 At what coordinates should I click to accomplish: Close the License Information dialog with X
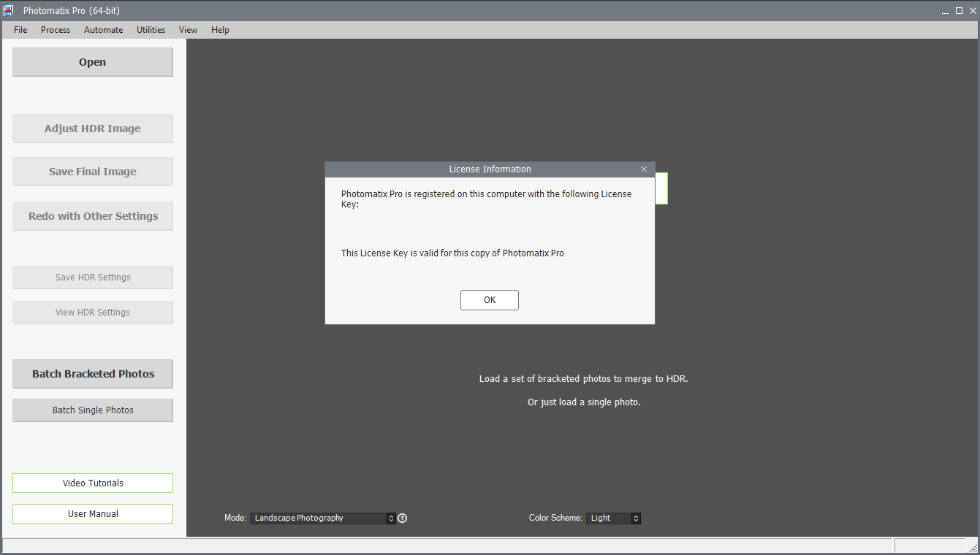click(x=644, y=169)
